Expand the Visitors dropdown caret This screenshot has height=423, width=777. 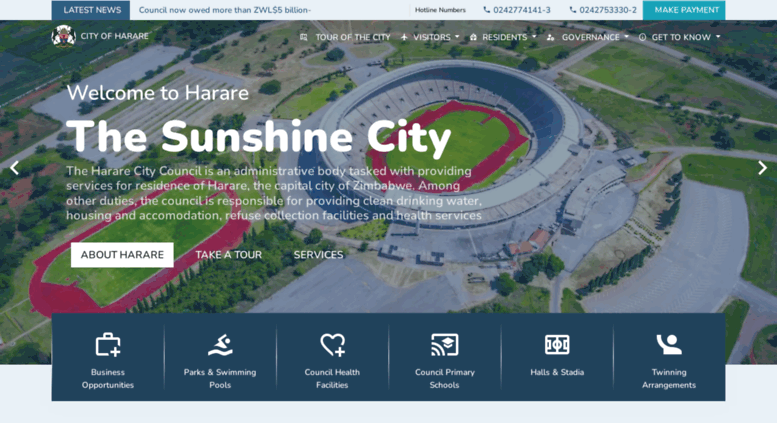tap(457, 37)
